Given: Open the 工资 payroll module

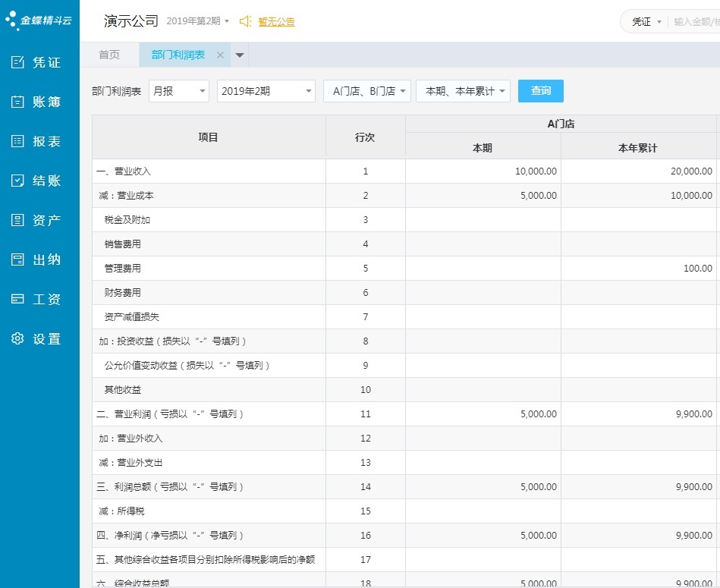Looking at the screenshot, I should (37, 299).
